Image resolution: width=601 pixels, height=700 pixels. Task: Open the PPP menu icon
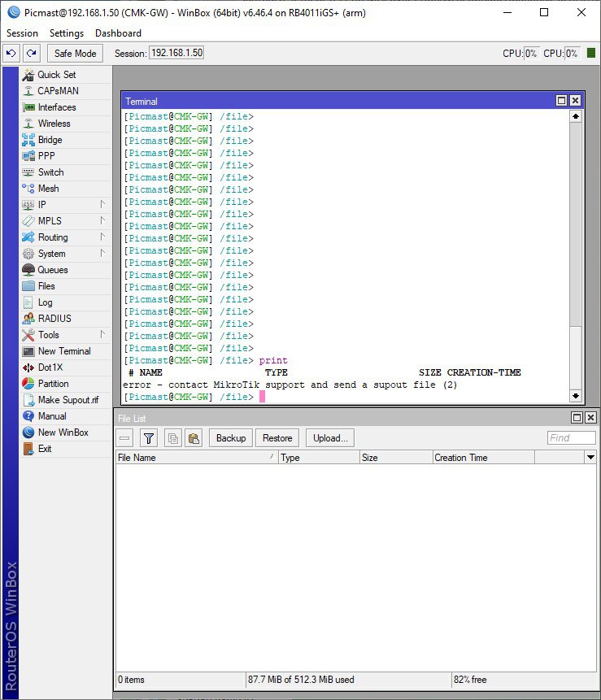(28, 156)
